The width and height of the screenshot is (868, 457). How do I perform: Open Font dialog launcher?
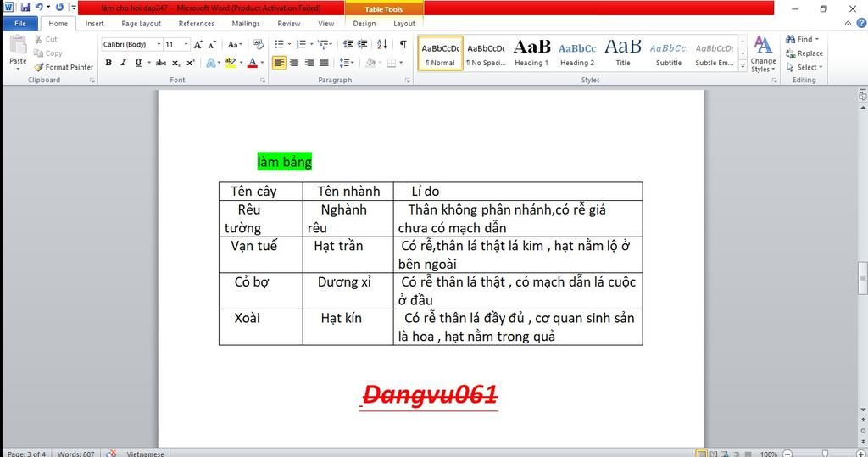263,81
